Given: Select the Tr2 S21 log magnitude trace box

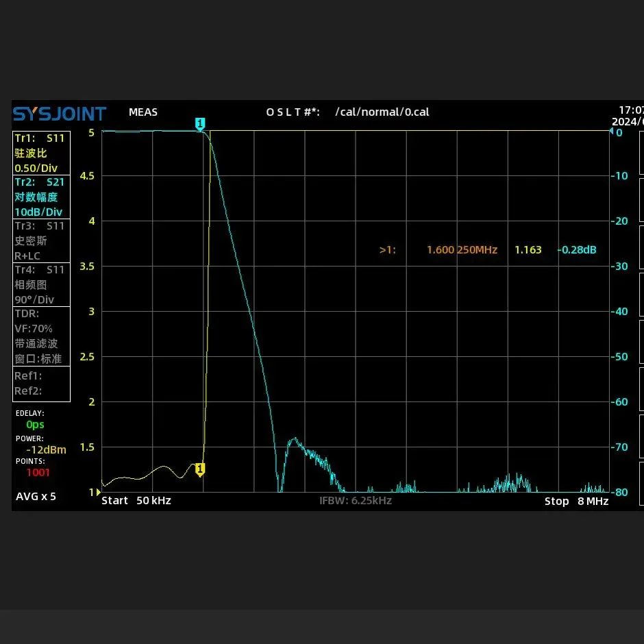Looking at the screenshot, I should click(42, 197).
